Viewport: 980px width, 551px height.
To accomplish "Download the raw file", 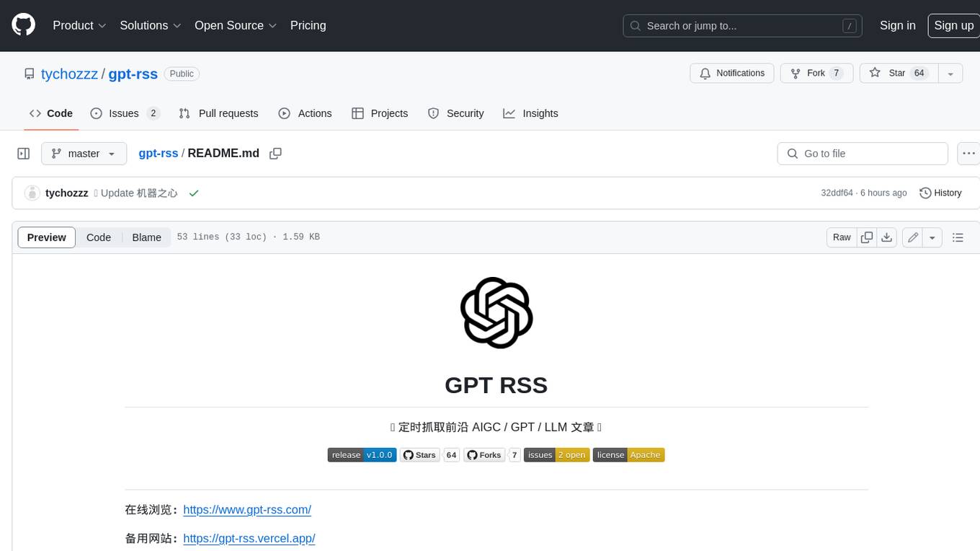I will point(887,237).
